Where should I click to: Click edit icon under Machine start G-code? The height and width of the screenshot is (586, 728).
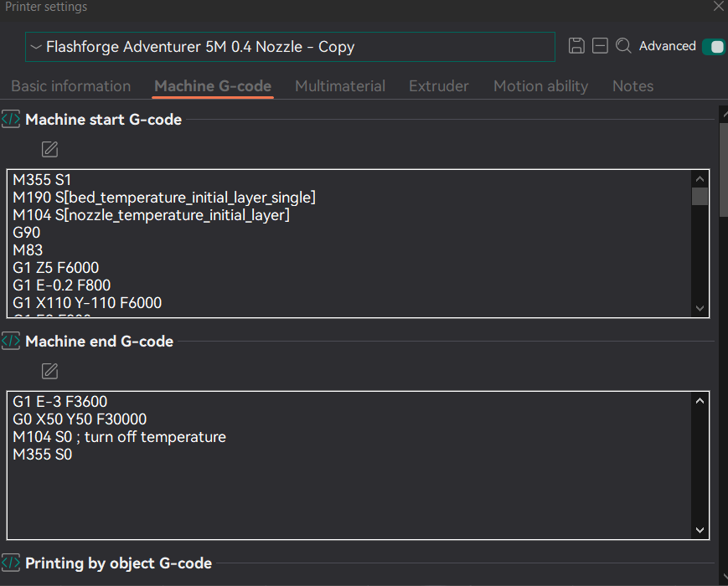point(50,150)
